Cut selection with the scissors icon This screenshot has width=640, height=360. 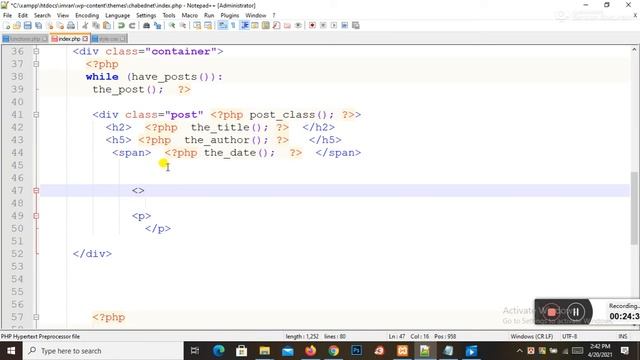[x=85, y=25]
